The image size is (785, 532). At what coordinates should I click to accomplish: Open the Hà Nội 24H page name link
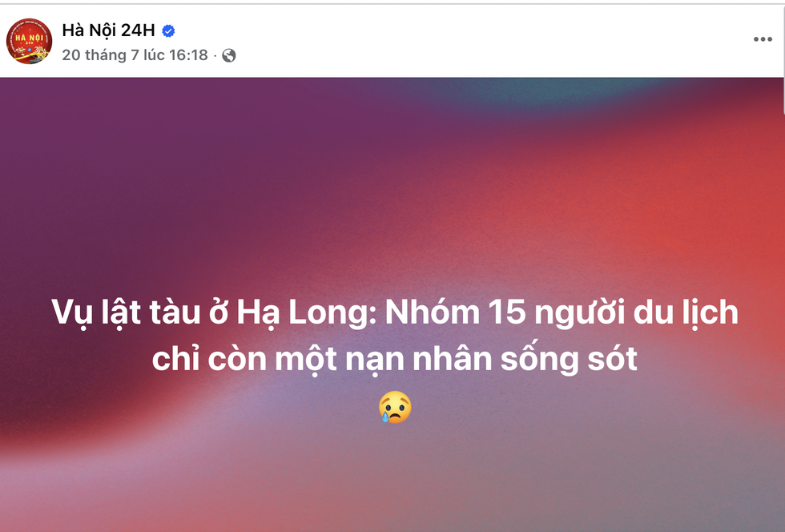(108, 31)
